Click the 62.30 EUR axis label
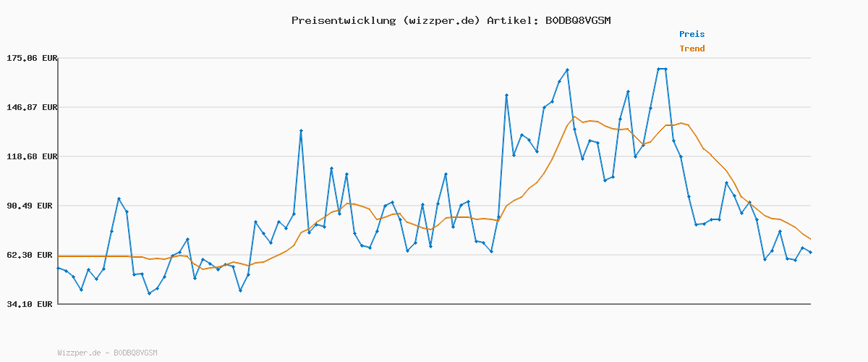This screenshot has height=362, width=868. tap(33, 255)
